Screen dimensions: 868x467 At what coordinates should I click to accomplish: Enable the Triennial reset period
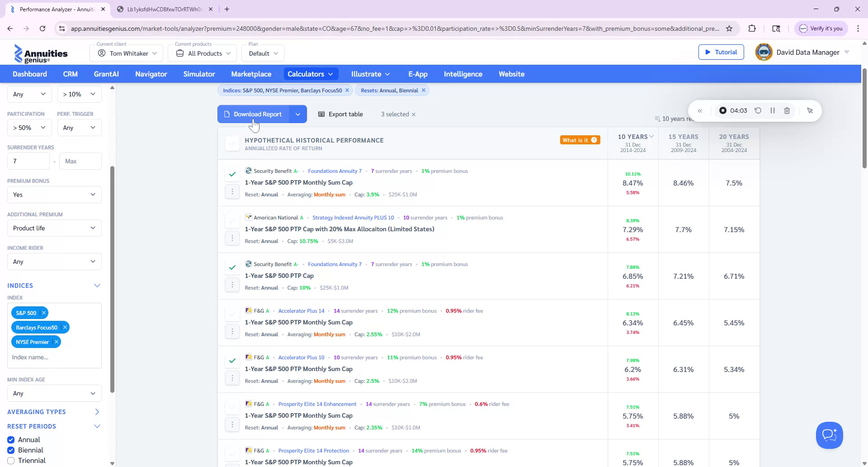pyautogui.click(x=10, y=460)
